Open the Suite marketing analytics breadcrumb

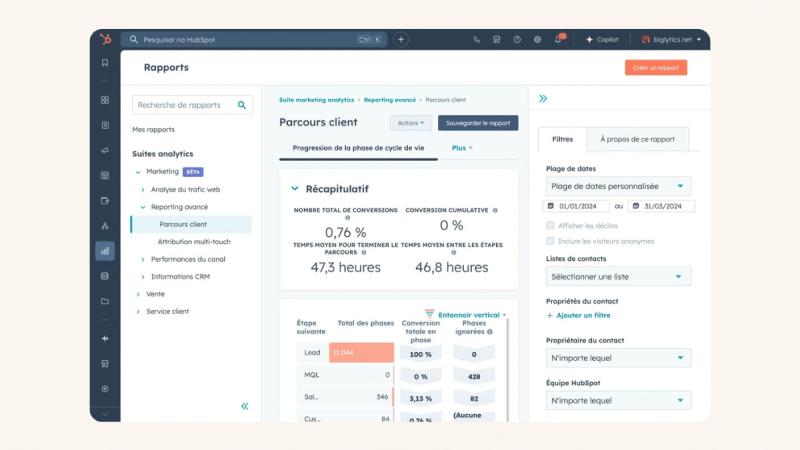(316, 100)
